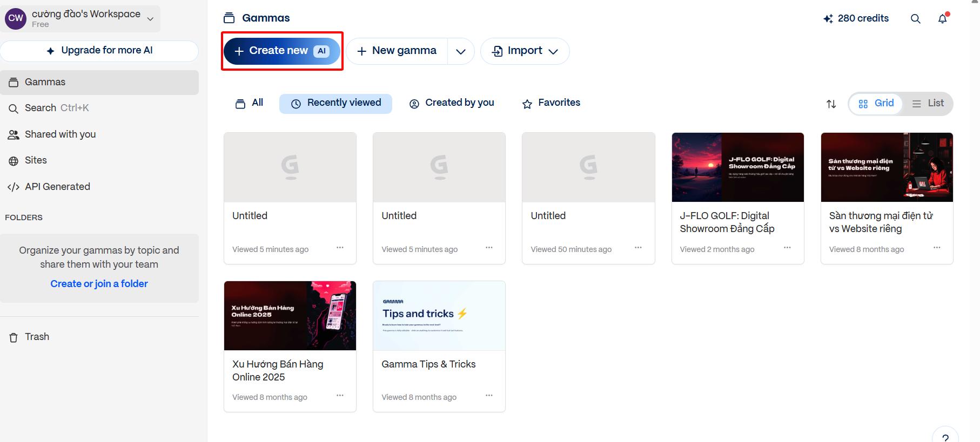
Task: Open API Generated section
Action: 99,187
